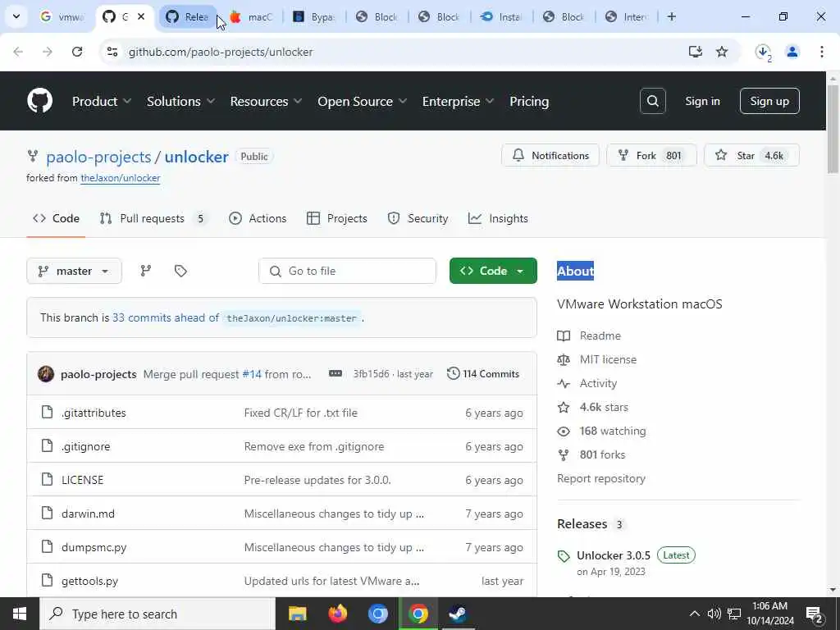Open pull request #14 link
The image size is (840, 630).
[x=252, y=374]
